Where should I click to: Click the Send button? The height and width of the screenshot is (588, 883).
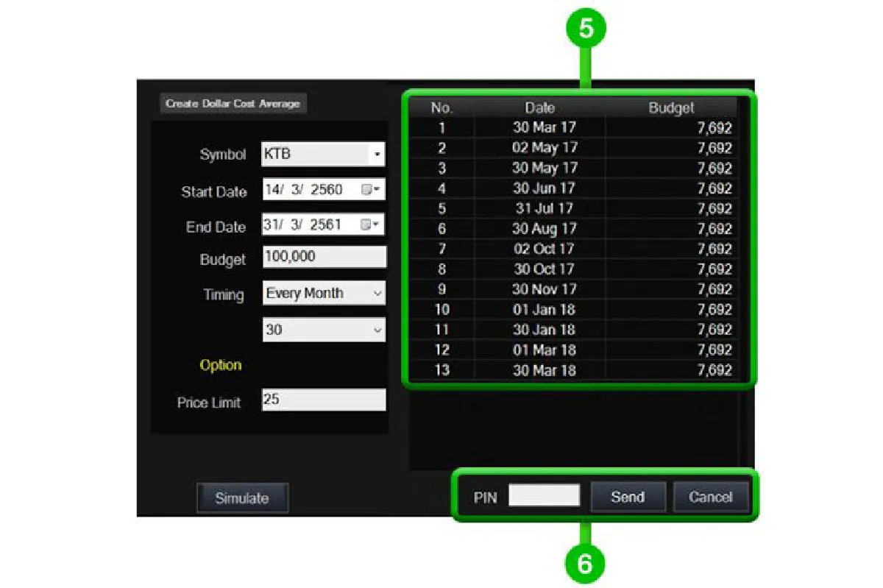click(x=628, y=497)
